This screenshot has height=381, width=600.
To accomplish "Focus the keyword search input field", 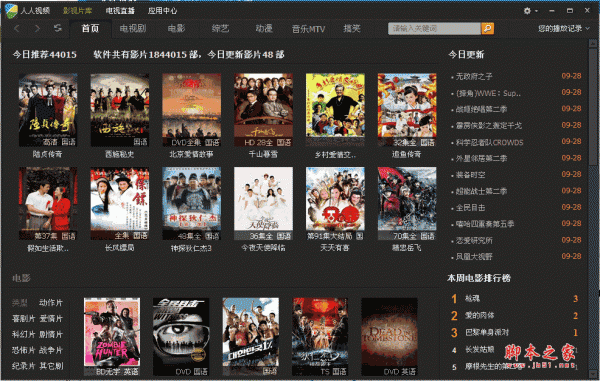I will click(434, 29).
